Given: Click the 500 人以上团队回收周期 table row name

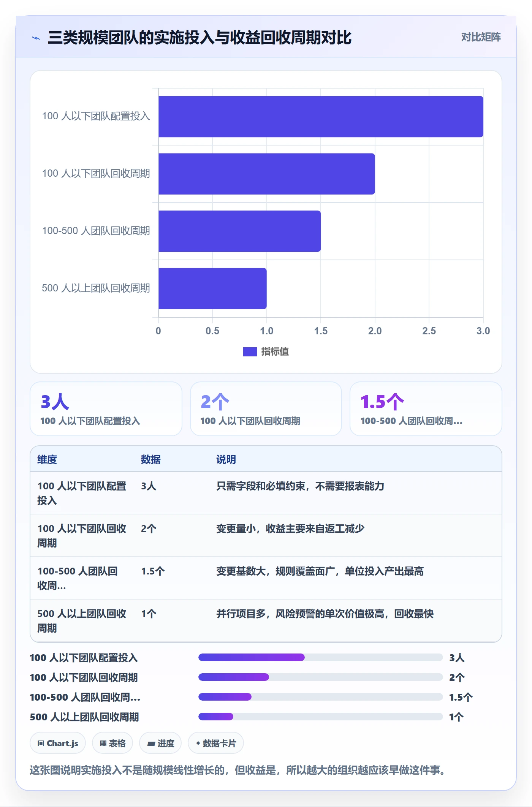Looking at the screenshot, I should coord(82,621).
